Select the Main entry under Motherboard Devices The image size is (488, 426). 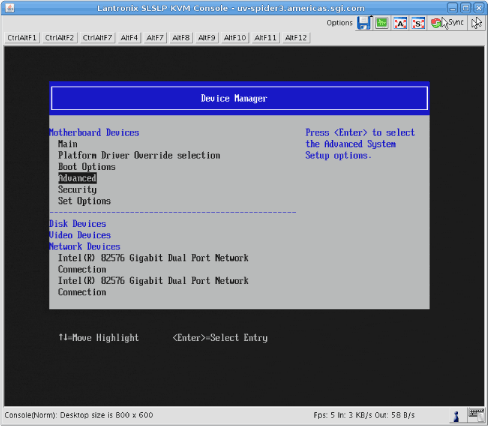point(68,144)
